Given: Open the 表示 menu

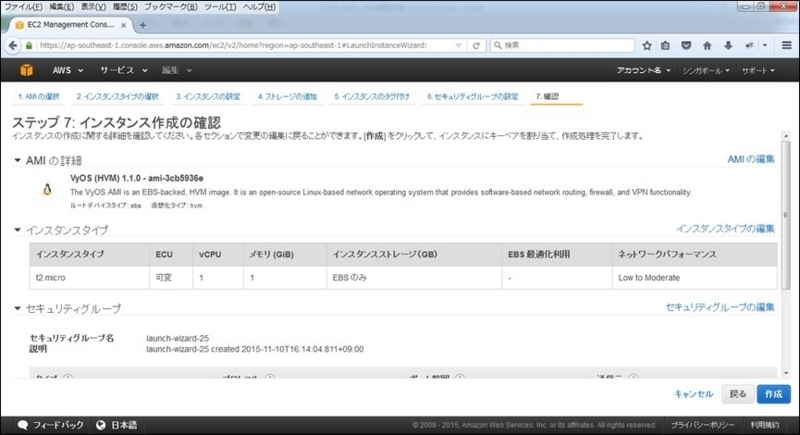Looking at the screenshot, I should [93, 7].
